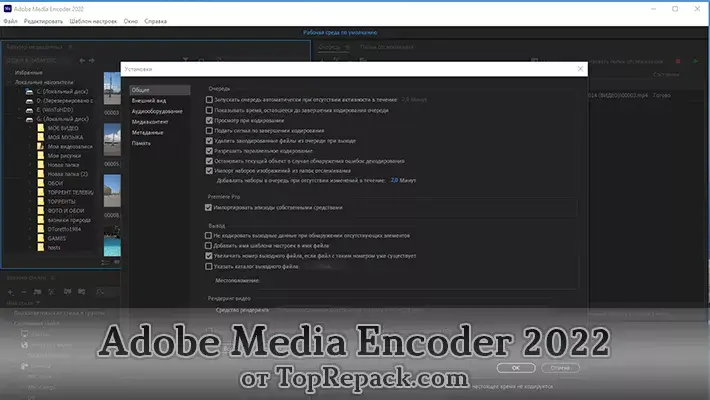This screenshot has height=400, width=710.
Task: Confirm preferences with OK button
Action: [516, 368]
